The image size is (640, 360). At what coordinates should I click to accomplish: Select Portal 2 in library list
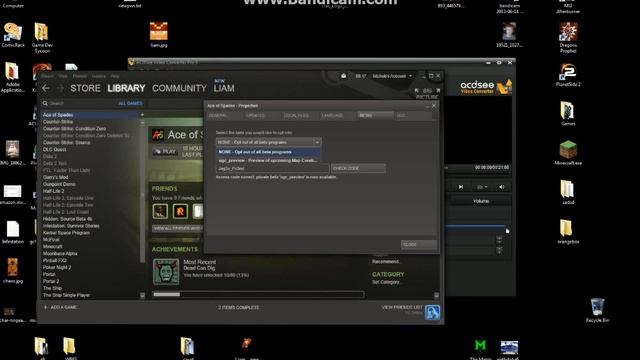point(51,281)
